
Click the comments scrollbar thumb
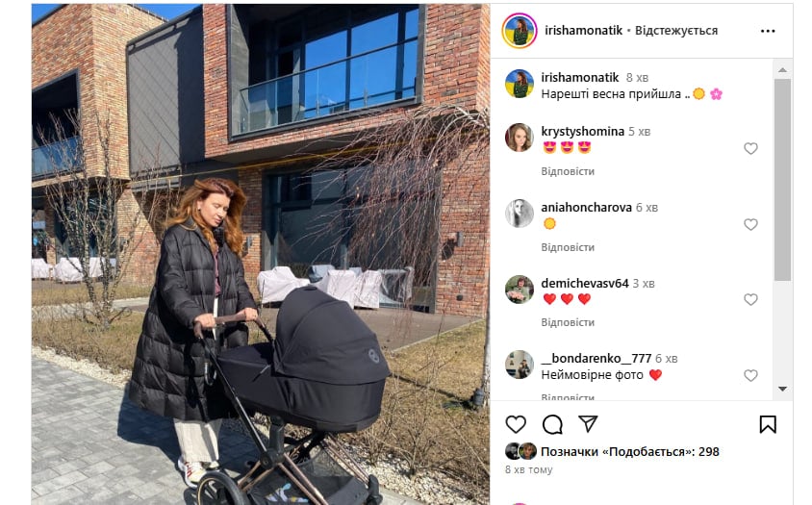[x=782, y=180]
